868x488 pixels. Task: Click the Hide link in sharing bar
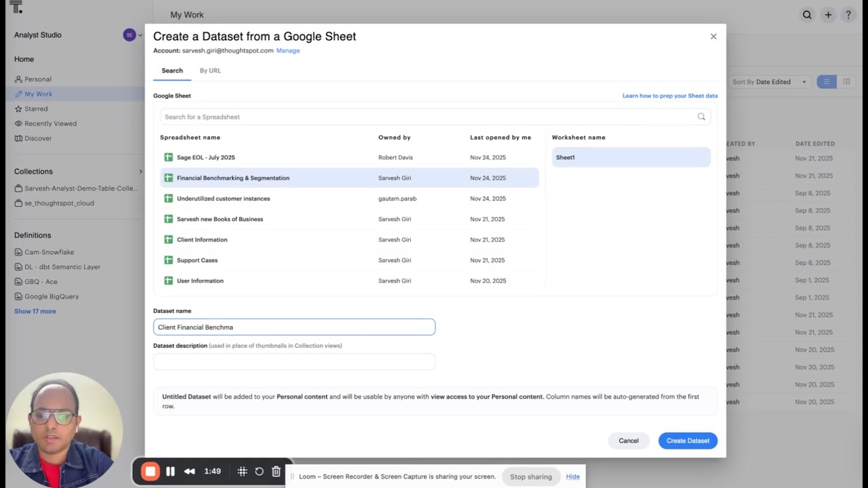click(573, 476)
